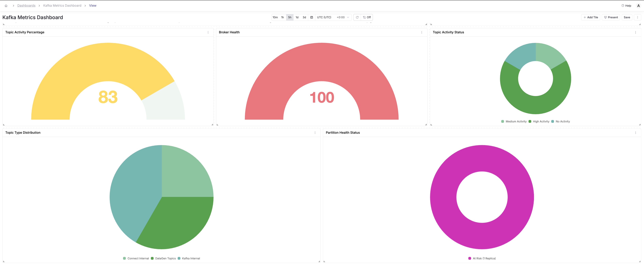The width and height of the screenshot is (644, 264).
Task: Click the refresh dashboard icon
Action: click(x=357, y=17)
